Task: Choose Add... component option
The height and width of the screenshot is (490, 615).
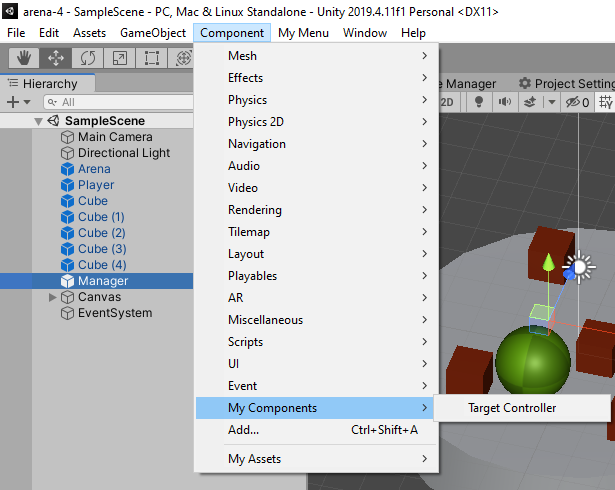Action: coord(317,430)
